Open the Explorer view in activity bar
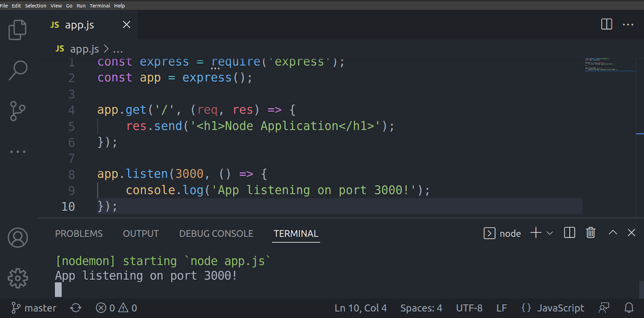 coord(17,30)
